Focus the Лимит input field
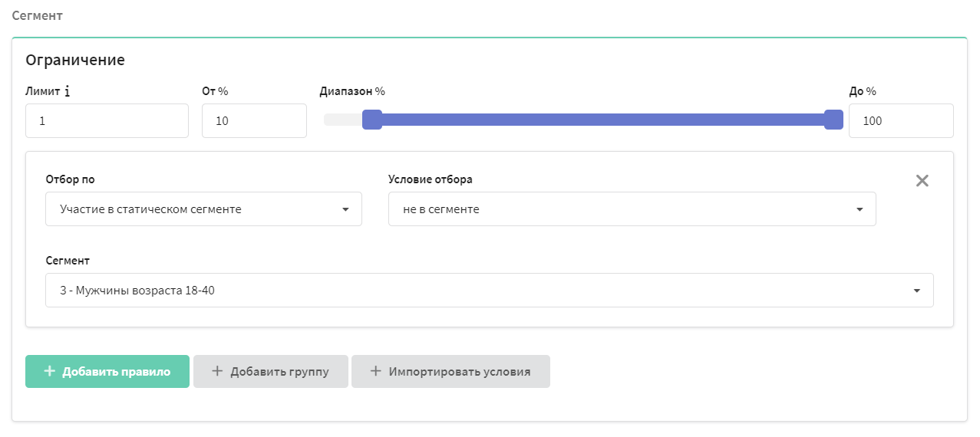Screen dimensions: 980x437 click(107, 121)
